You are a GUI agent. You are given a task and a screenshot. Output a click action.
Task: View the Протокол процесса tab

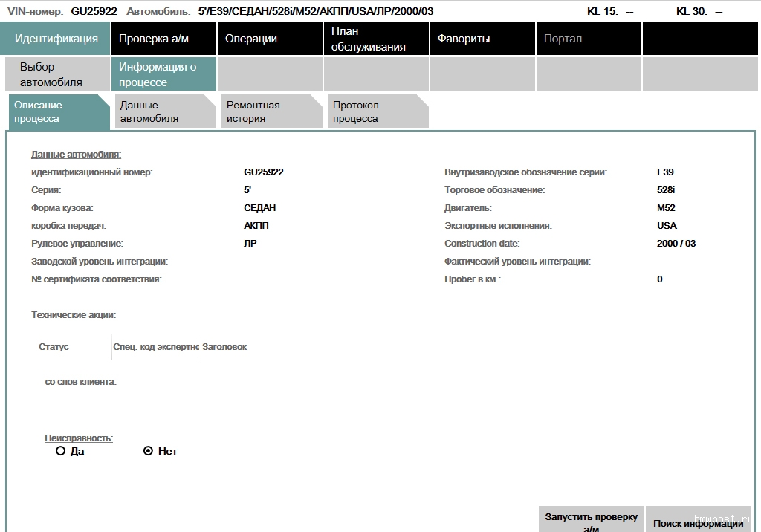(377, 111)
